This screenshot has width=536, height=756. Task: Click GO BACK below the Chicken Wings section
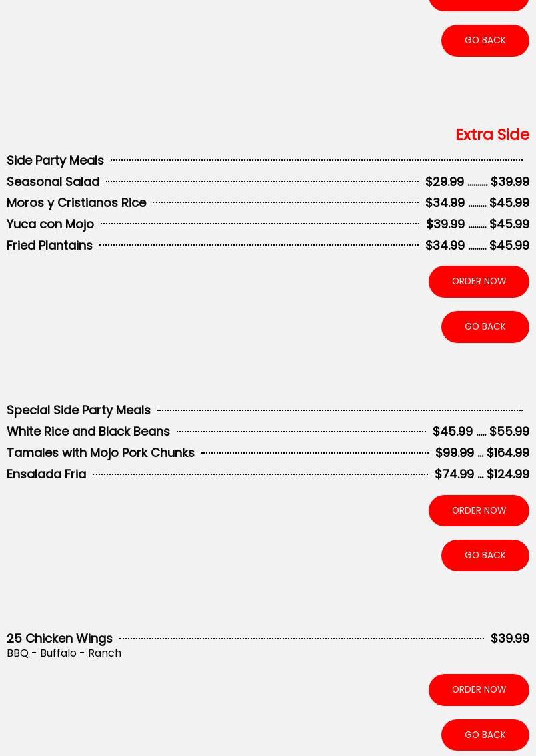pos(485,735)
